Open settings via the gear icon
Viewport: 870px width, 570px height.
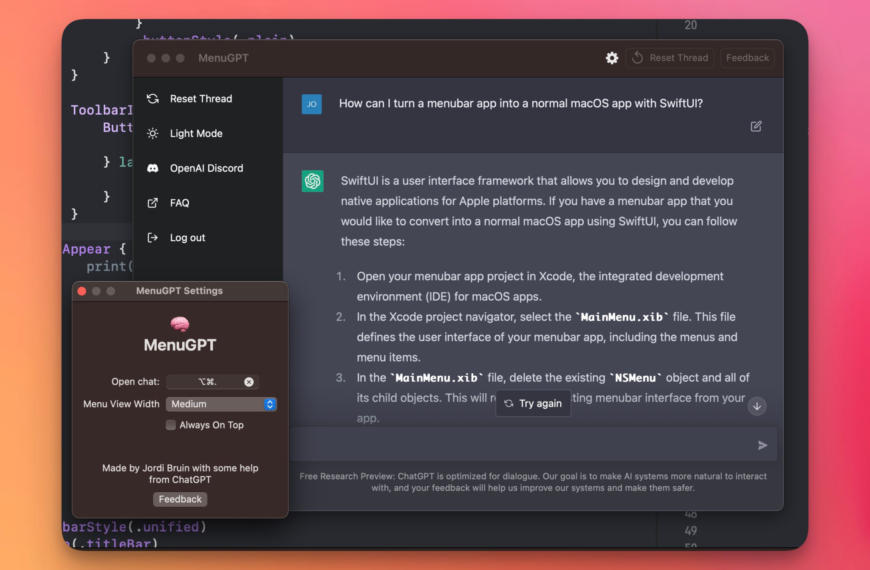click(611, 58)
